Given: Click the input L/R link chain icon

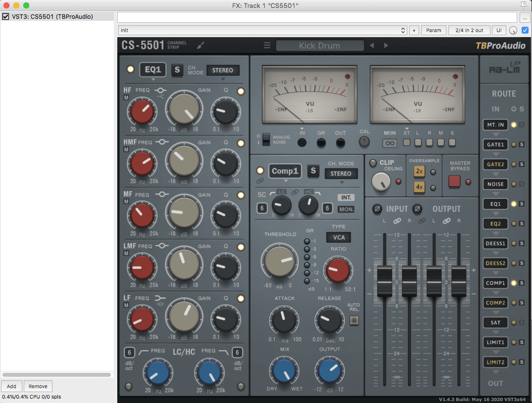Looking at the screenshot, I should coord(397,220).
